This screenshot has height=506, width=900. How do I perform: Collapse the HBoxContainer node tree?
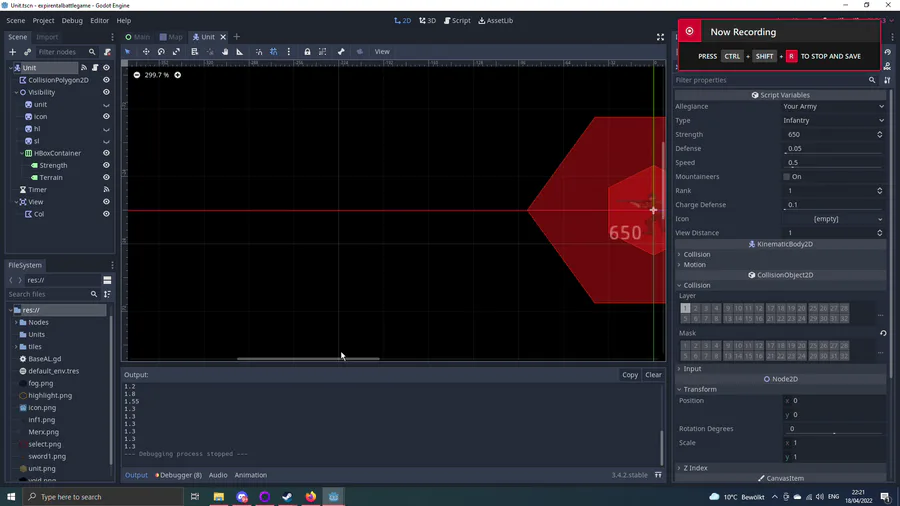22,153
